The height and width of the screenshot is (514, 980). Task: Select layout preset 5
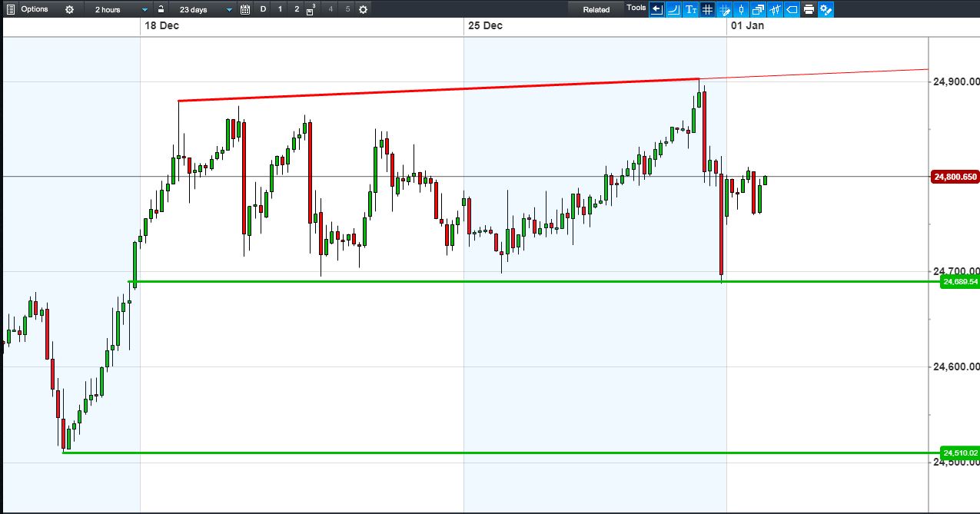[x=347, y=9]
